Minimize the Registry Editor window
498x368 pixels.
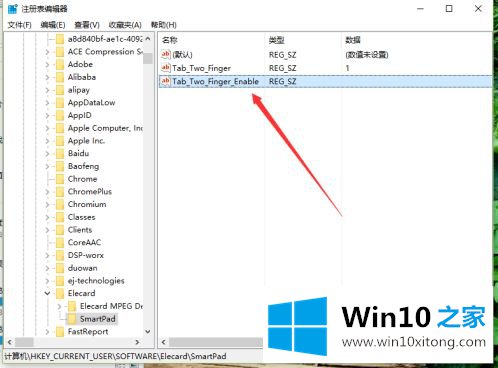click(421, 9)
